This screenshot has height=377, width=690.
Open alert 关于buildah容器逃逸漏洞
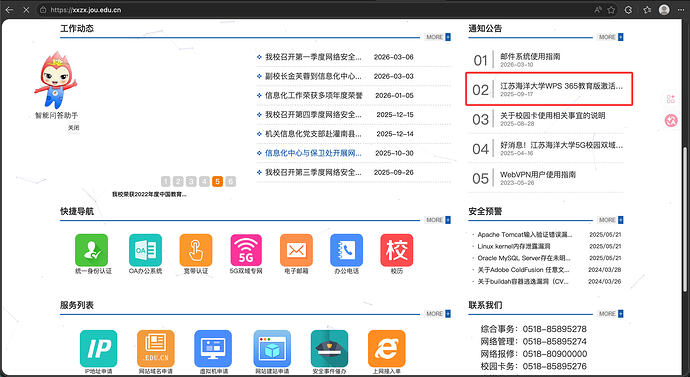pos(523,282)
